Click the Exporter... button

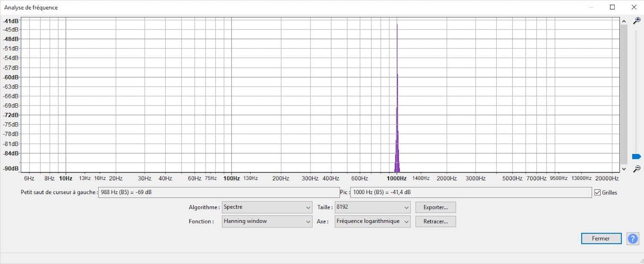436,207
